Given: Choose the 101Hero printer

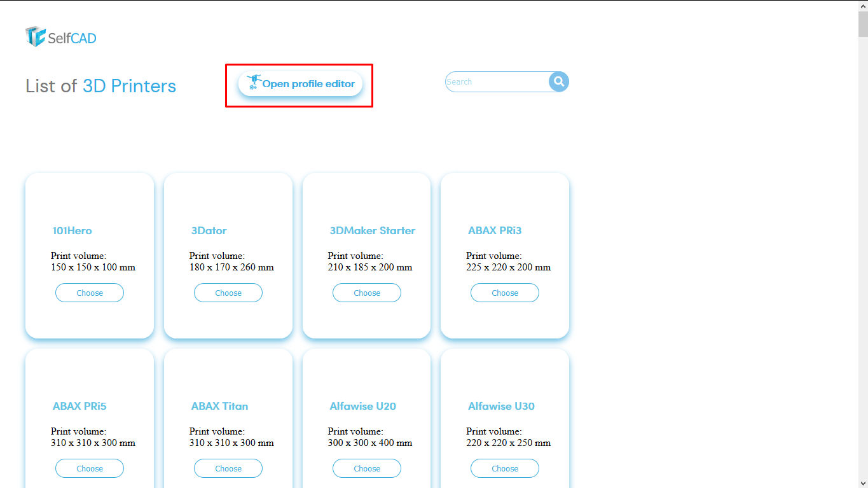Looking at the screenshot, I should (90, 293).
